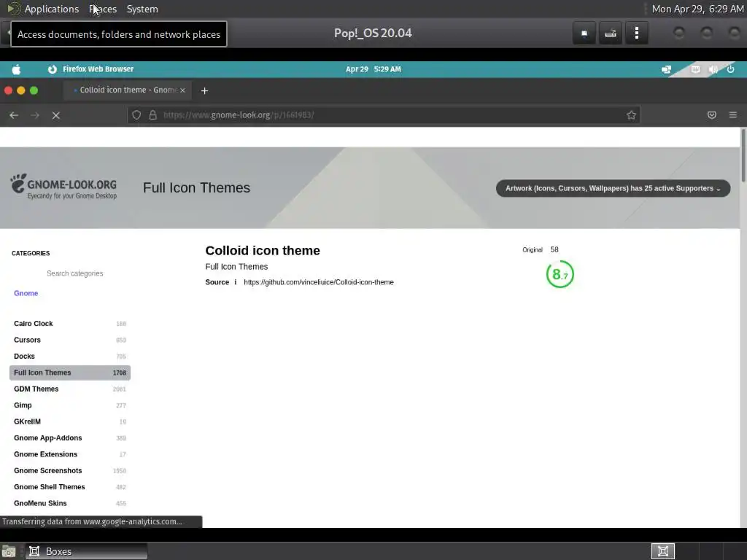The width and height of the screenshot is (747, 560).
Task: Click the Full Icon Themes subtitle
Action: (x=236, y=267)
